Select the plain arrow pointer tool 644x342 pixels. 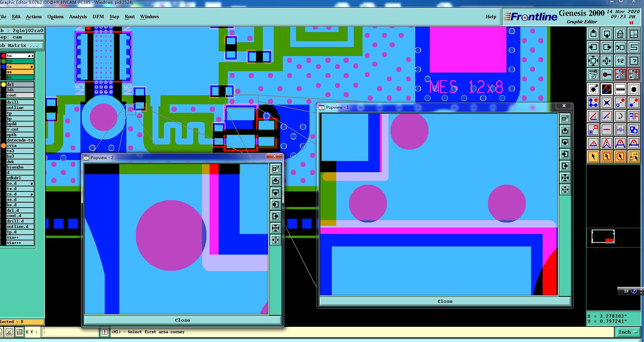click(593, 157)
